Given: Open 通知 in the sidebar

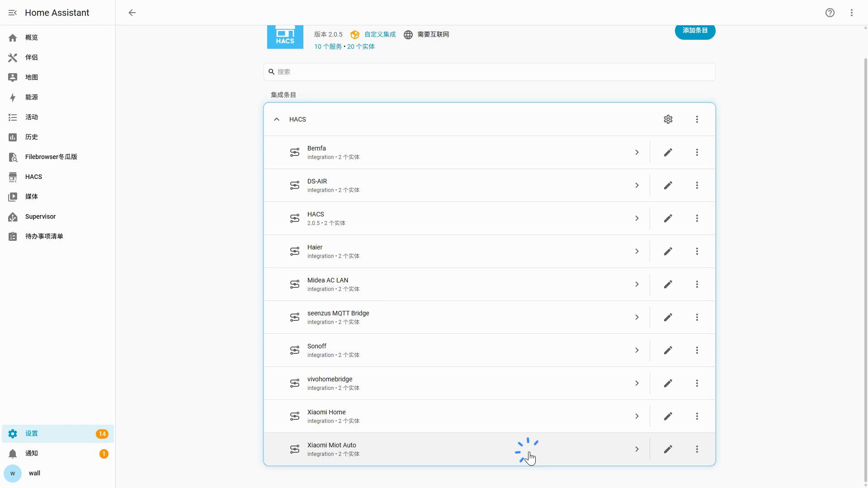Looking at the screenshot, I should click(58, 454).
